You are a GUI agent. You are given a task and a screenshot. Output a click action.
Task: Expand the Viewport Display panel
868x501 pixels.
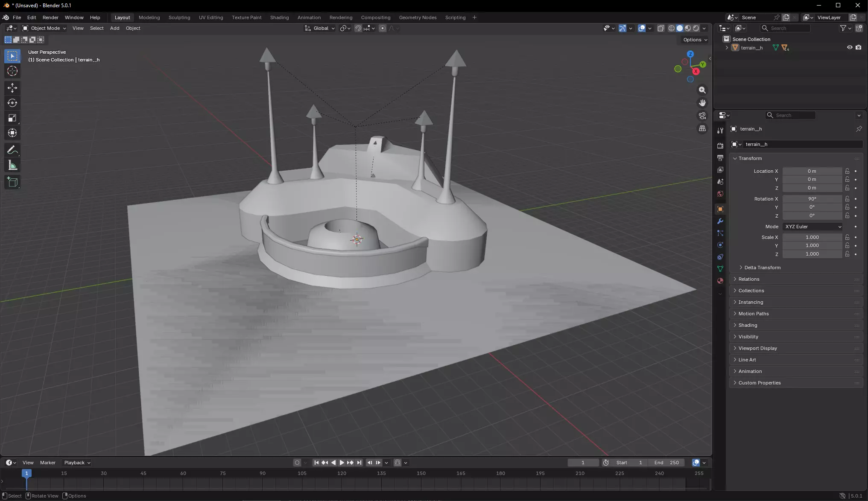[757, 348]
